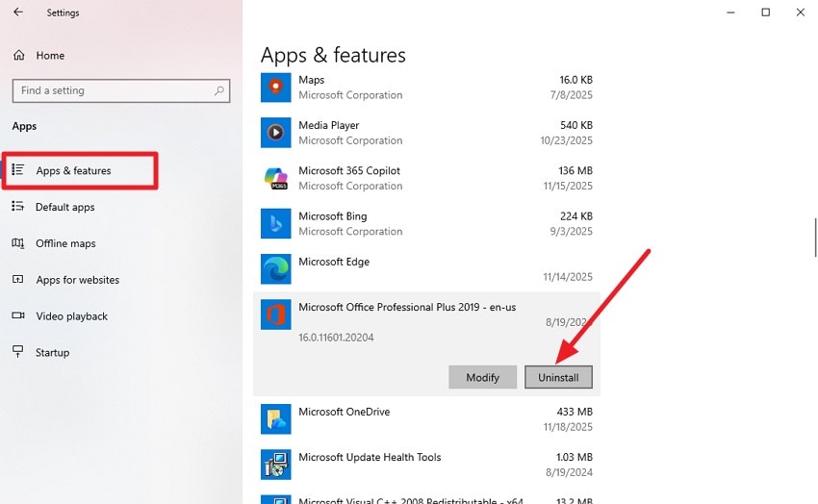The height and width of the screenshot is (504, 818).
Task: Close the Settings window
Action: point(801,12)
